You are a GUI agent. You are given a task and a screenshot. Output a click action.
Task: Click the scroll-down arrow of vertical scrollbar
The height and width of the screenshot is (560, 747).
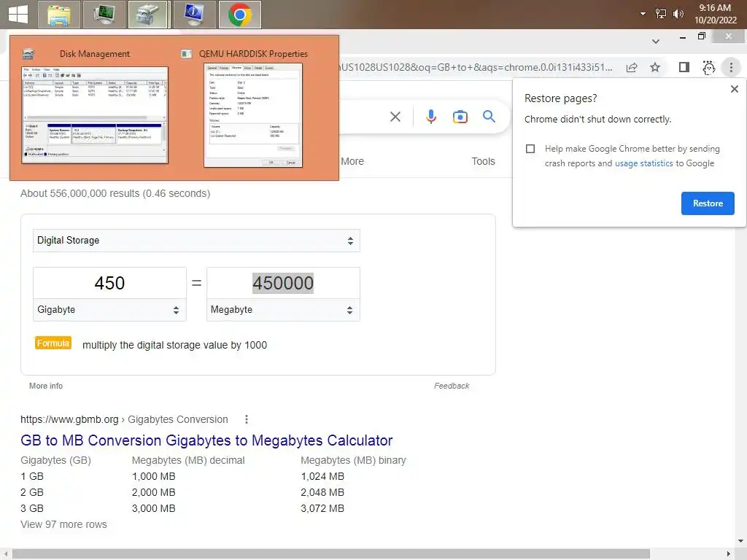[740, 541]
